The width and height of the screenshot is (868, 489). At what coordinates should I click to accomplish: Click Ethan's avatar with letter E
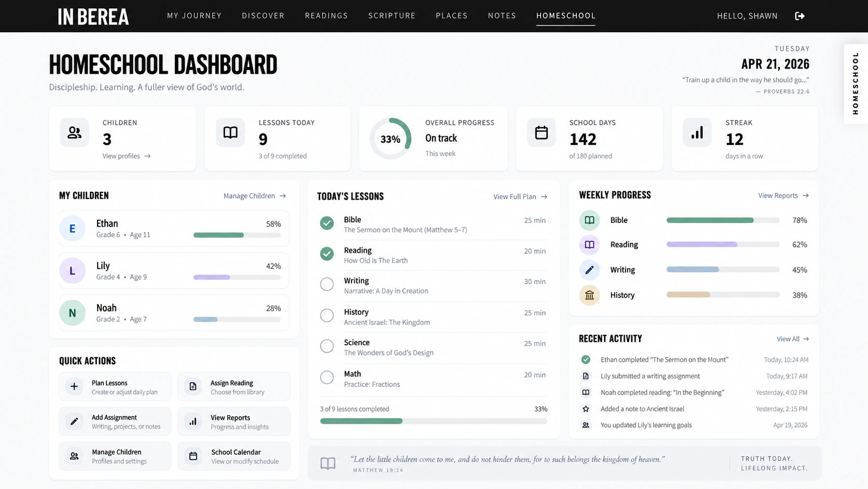click(72, 229)
